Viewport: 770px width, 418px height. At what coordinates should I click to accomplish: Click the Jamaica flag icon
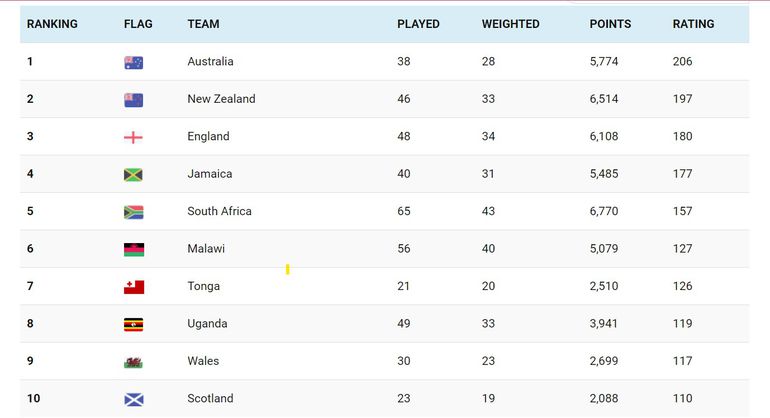(133, 174)
